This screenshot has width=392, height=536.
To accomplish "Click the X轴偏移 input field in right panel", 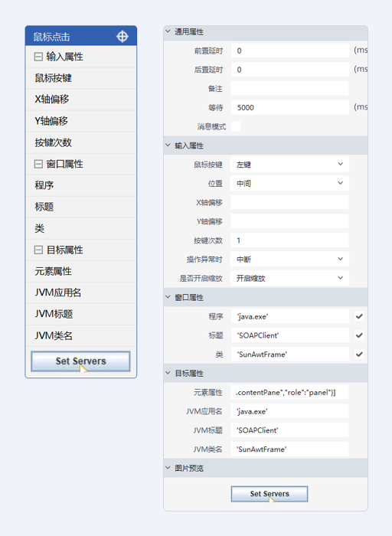I will (290, 202).
